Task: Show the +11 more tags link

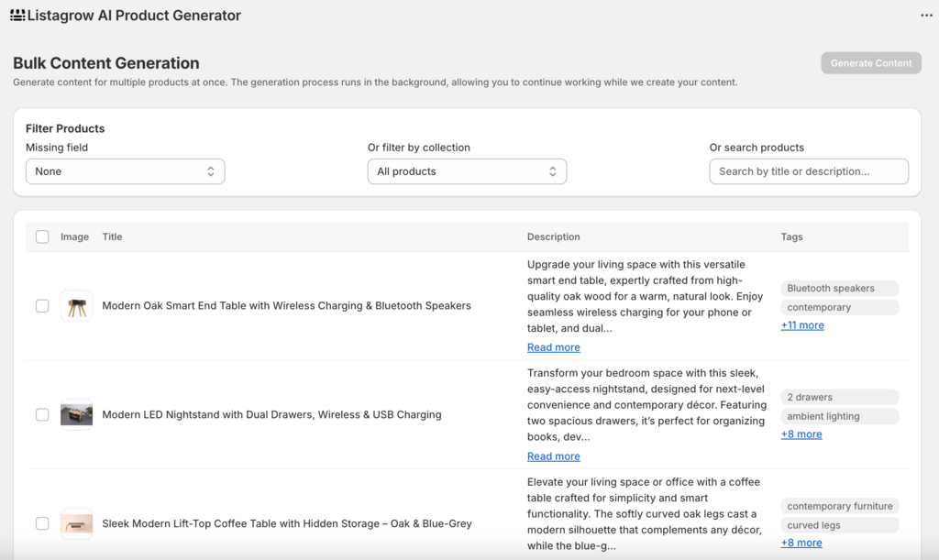Action: click(x=802, y=325)
